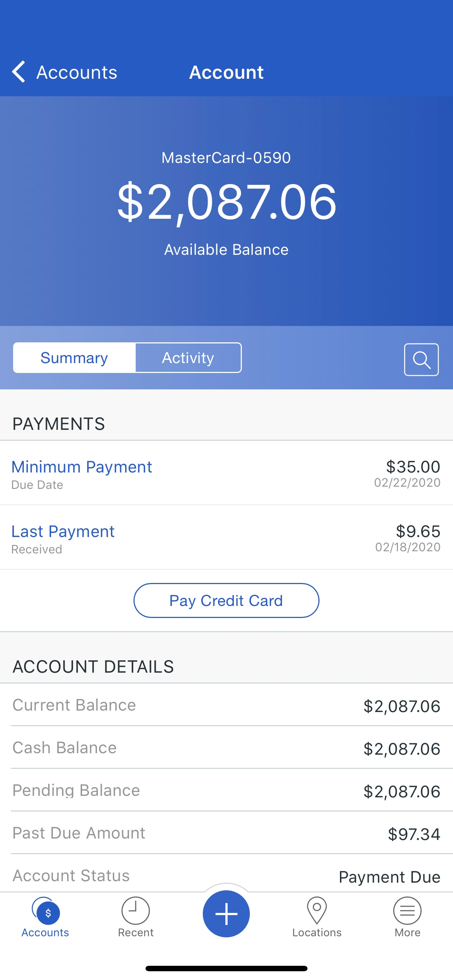Viewport: 453px width, 980px height.
Task: Click the Pay Credit Card button
Action: [x=226, y=600]
